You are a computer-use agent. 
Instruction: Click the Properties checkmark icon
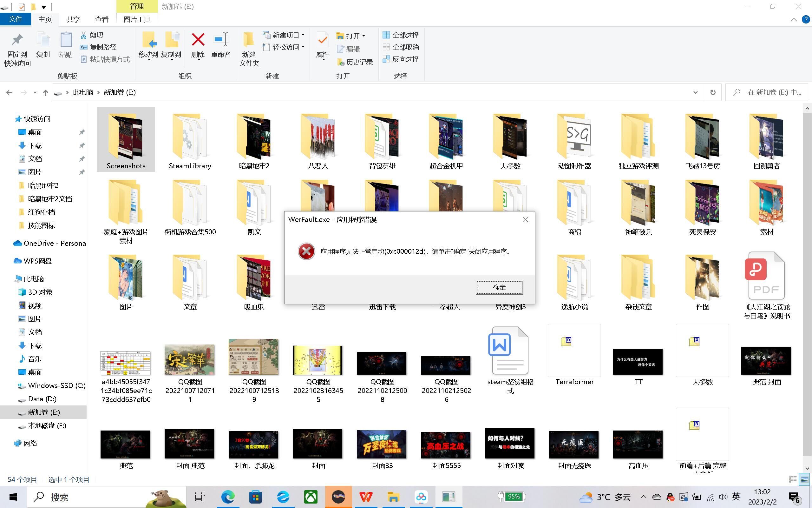point(323,40)
